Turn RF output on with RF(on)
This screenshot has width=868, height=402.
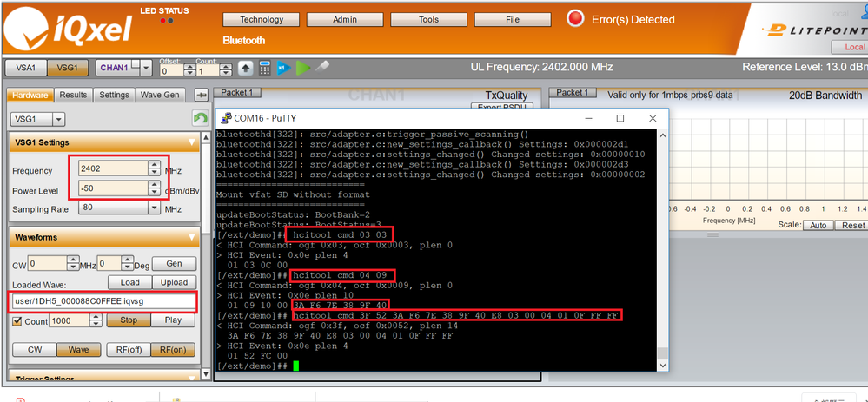[173, 349]
